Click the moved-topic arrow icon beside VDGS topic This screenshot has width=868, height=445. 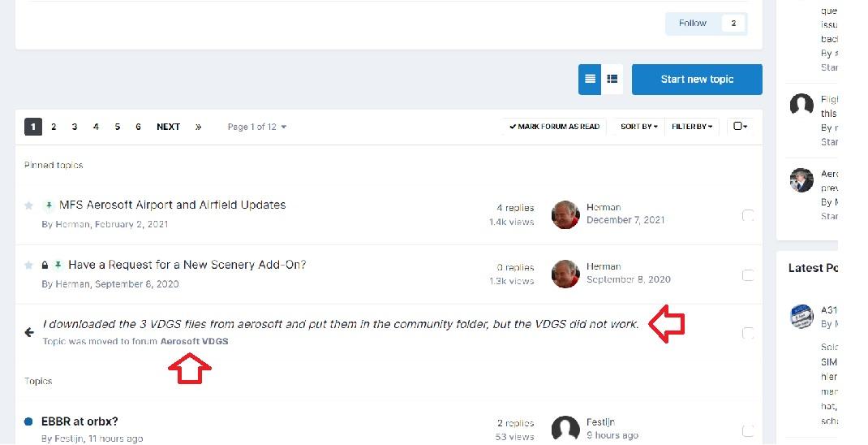tap(29, 332)
